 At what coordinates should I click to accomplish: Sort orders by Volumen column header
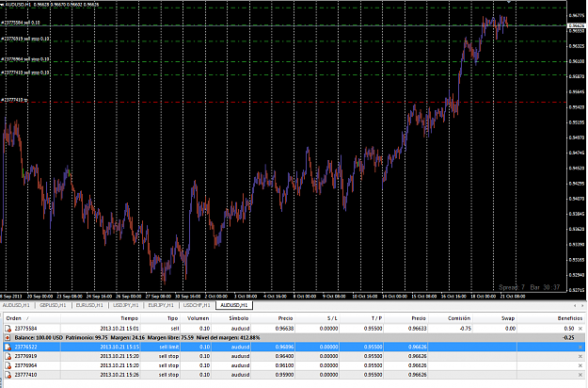(196, 318)
